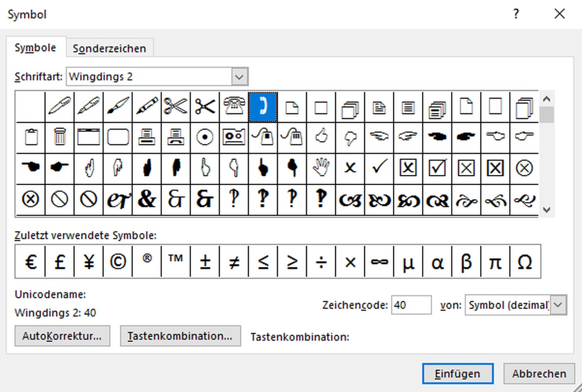
Task: Switch to the Sonderzeichen tab
Action: pyautogui.click(x=110, y=48)
